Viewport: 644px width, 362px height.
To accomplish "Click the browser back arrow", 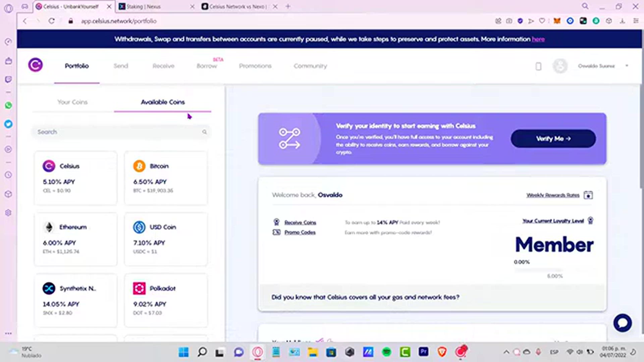I will [25, 21].
